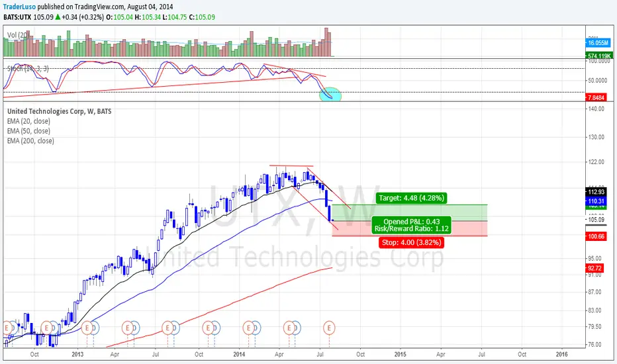Click the dividend D marker after 2014 label
This screenshot has width=617, height=364.
(x=256, y=328)
